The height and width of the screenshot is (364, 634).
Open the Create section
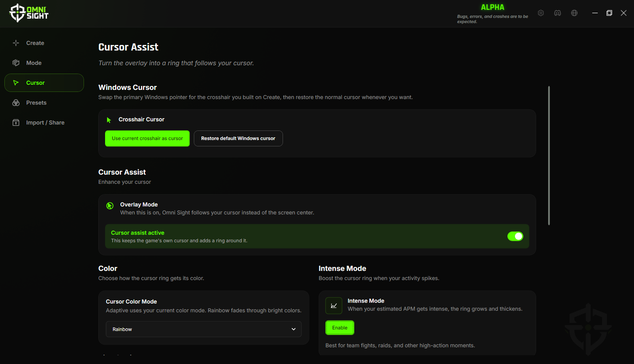tap(44, 43)
